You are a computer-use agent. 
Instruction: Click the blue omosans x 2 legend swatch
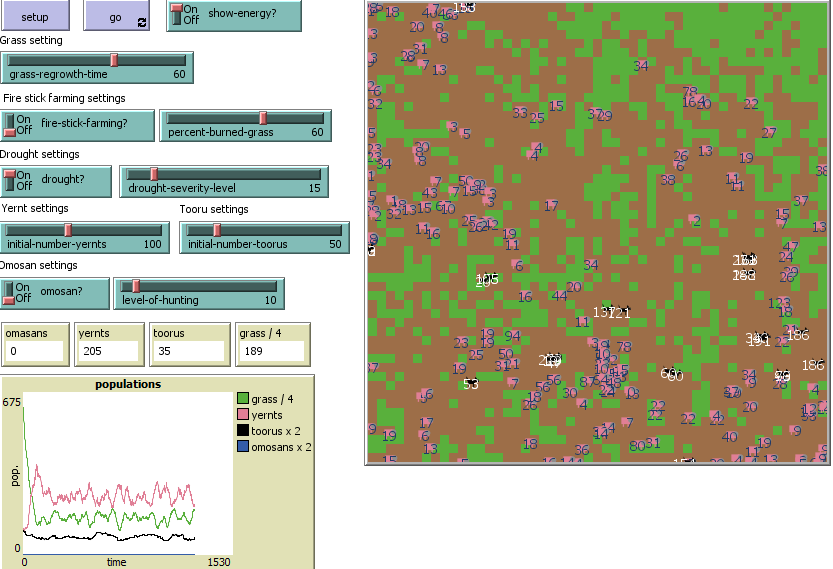[243, 447]
